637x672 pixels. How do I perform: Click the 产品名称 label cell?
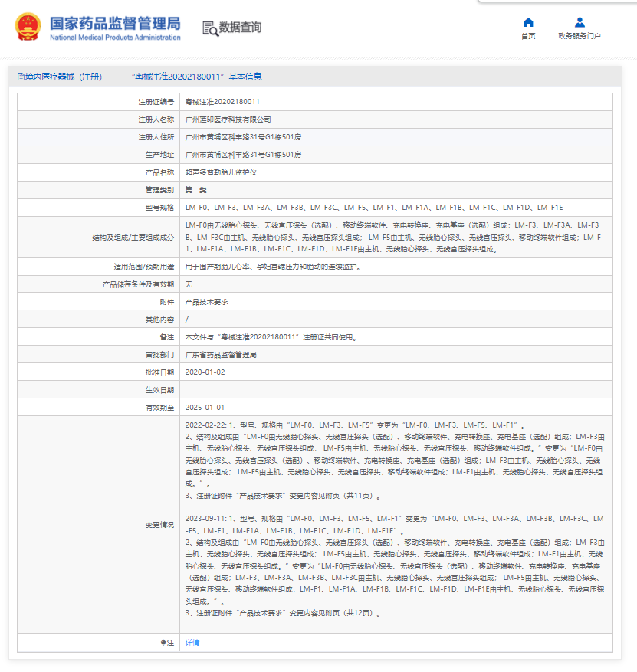99,172
